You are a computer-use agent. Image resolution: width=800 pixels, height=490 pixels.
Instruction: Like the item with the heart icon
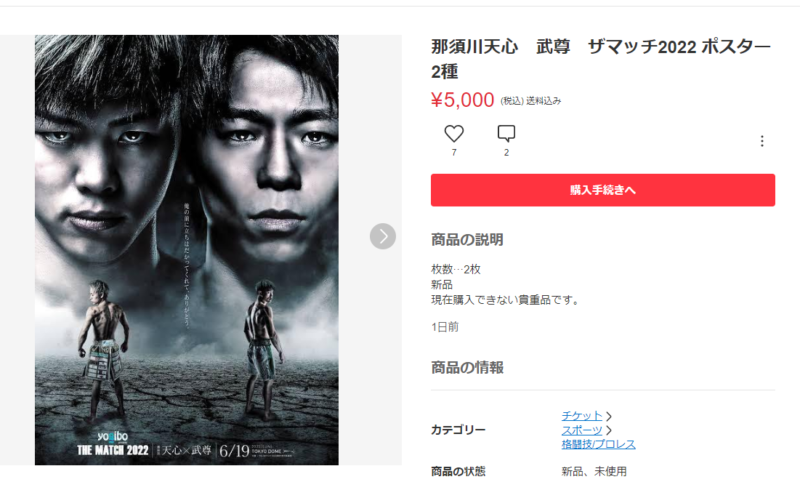[454, 134]
